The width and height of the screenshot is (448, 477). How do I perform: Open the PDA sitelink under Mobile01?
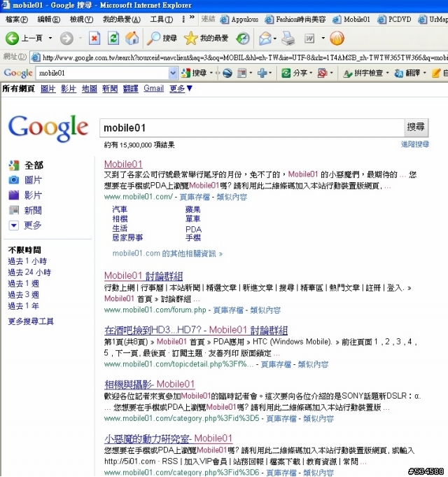click(194, 229)
